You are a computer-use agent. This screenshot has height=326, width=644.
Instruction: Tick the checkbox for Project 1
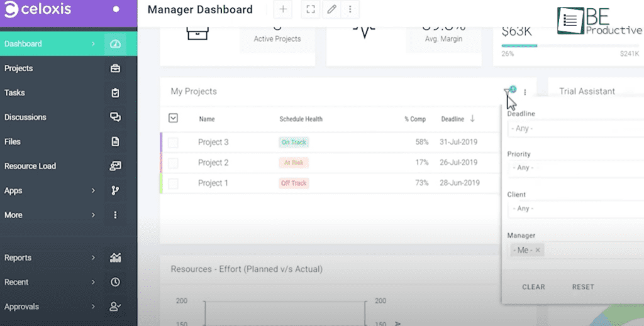pos(173,183)
